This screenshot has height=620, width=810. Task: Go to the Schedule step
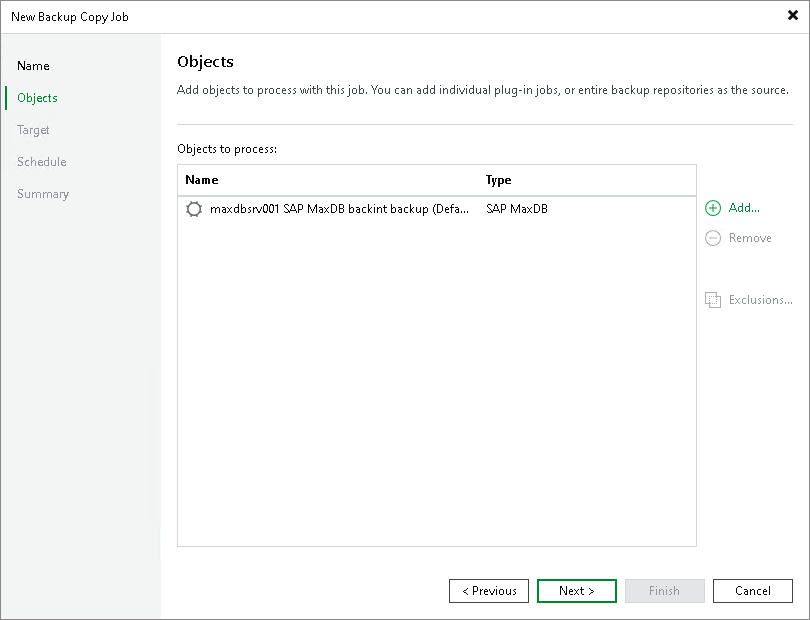pyautogui.click(x=41, y=161)
